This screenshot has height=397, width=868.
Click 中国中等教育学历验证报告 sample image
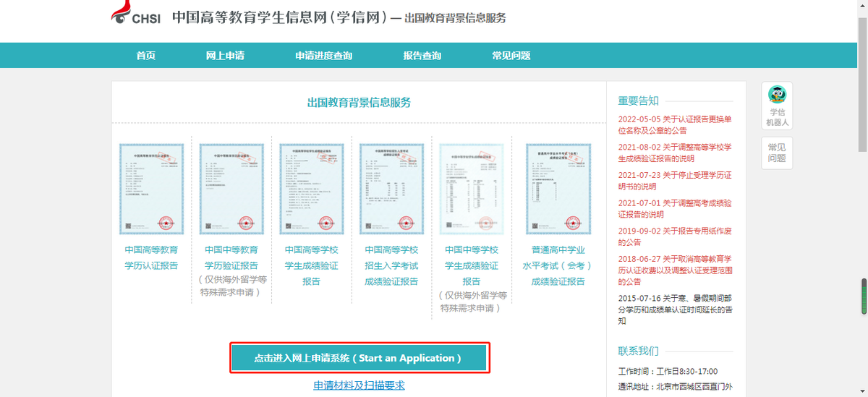231,188
